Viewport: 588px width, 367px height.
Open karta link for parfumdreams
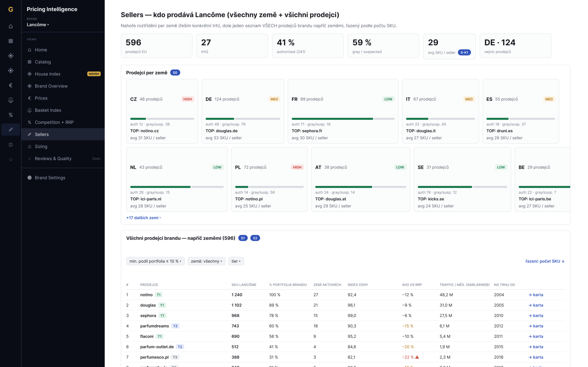[x=536, y=326]
